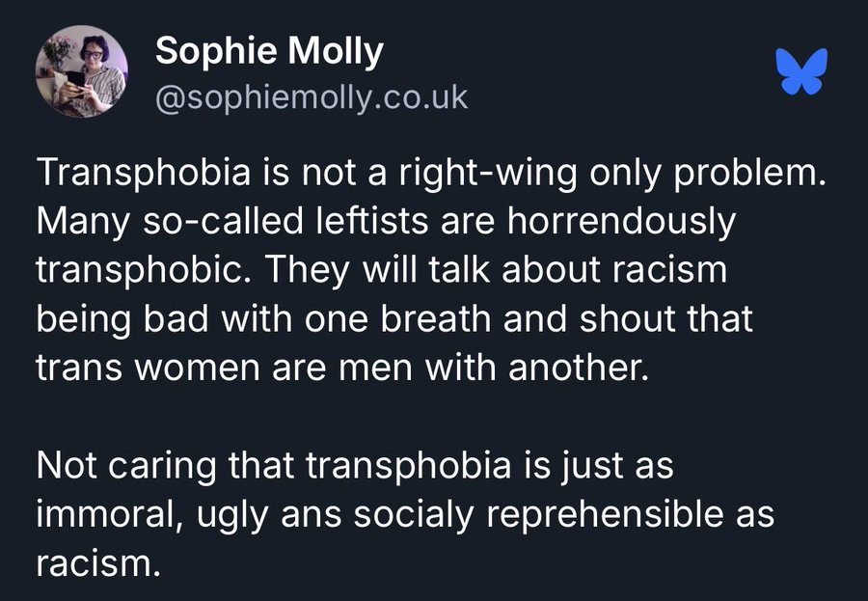Click the blue Bluesky butterfly logo
The height and width of the screenshot is (601, 868).
[x=802, y=72]
